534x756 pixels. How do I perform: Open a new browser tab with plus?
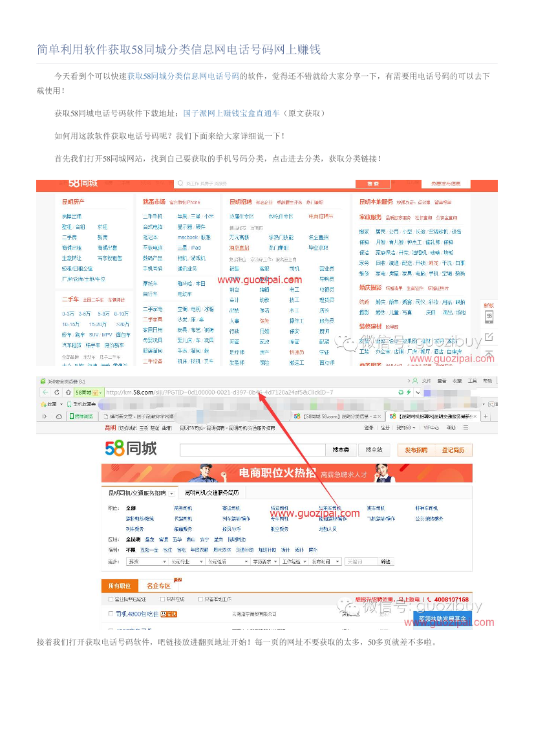click(486, 416)
